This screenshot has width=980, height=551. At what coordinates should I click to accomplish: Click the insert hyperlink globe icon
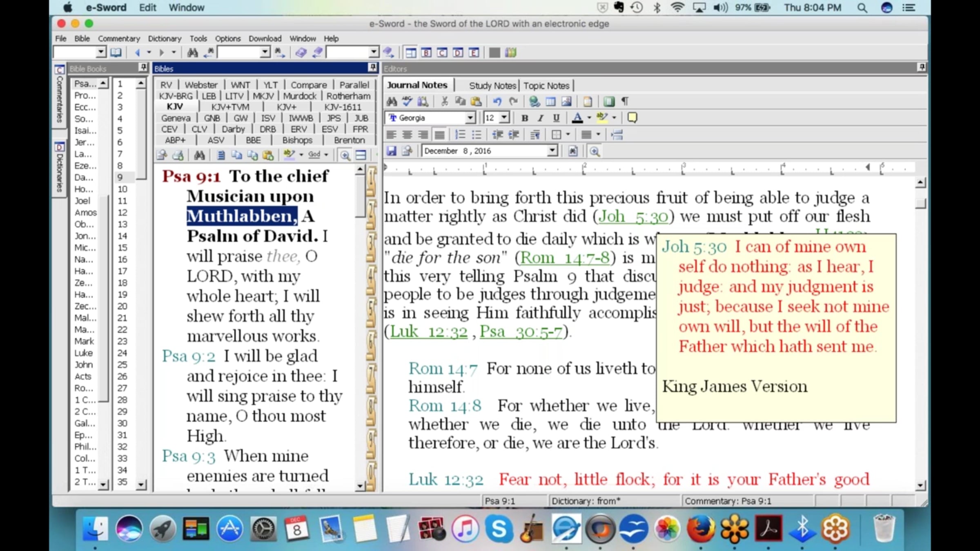pos(534,101)
